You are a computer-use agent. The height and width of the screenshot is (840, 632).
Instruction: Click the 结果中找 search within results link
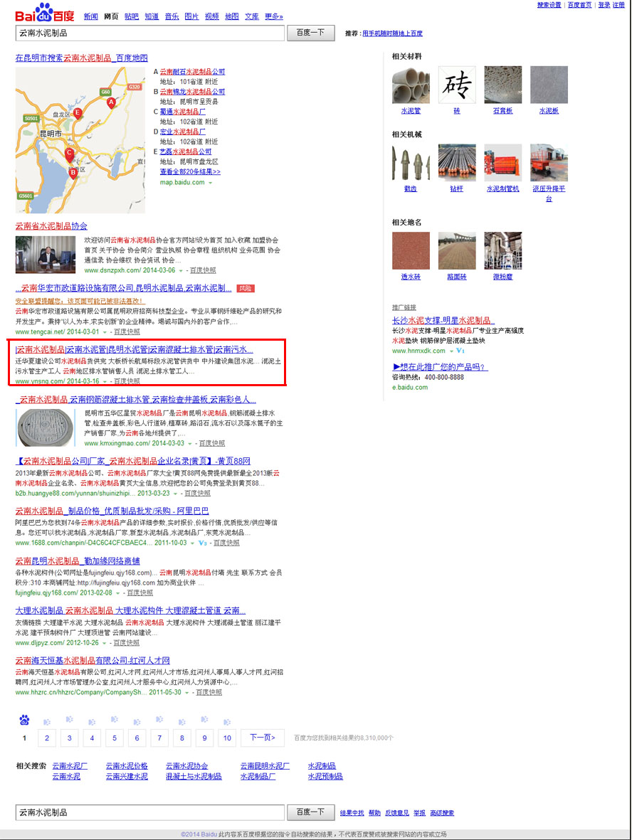click(352, 813)
